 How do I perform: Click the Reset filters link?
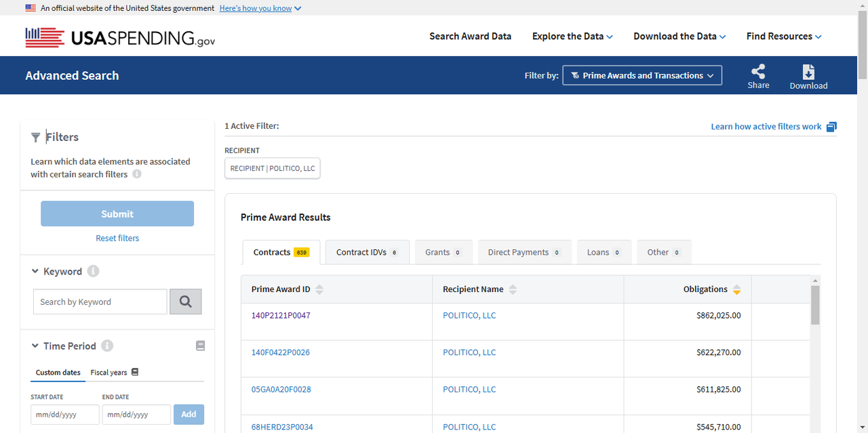[117, 239]
